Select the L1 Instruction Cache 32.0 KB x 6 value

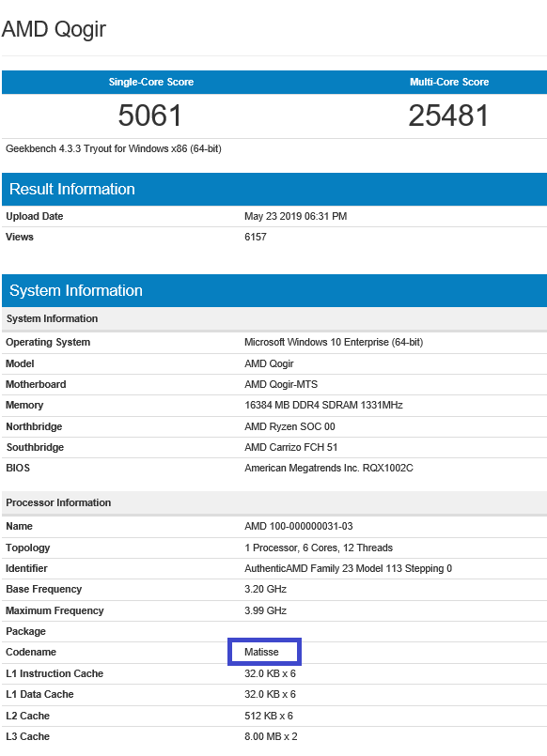pos(270,674)
